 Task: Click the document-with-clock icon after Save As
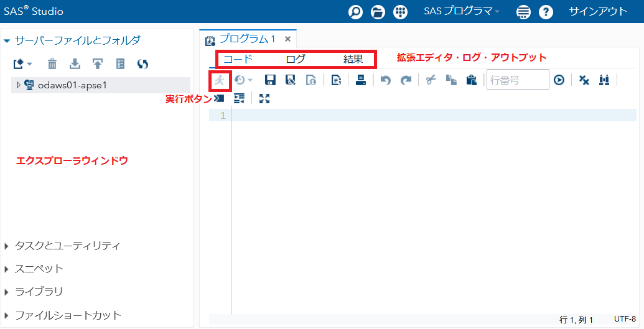[x=311, y=80]
